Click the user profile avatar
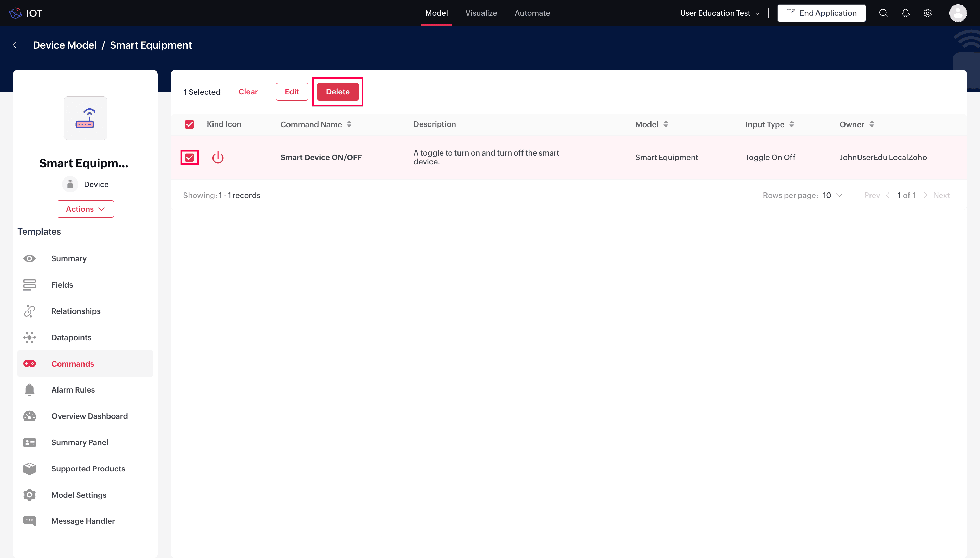 tap(957, 13)
